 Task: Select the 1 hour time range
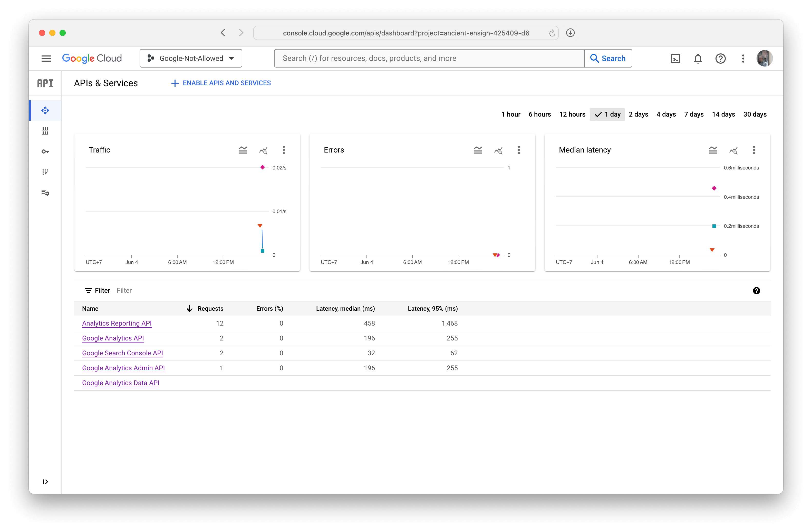coord(510,114)
